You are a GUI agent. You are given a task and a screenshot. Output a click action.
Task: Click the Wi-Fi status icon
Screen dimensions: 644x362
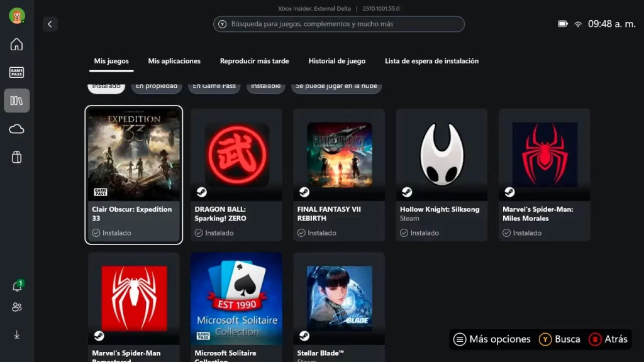[x=577, y=25]
